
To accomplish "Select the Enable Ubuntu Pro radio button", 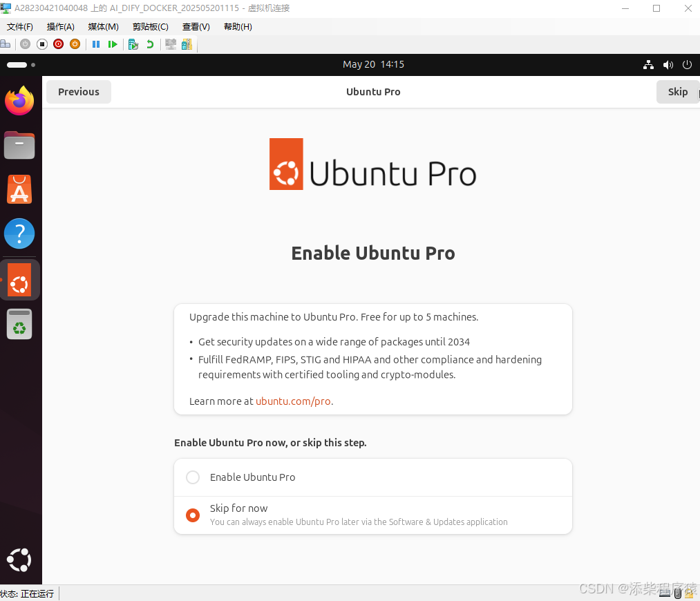I will 193,477.
